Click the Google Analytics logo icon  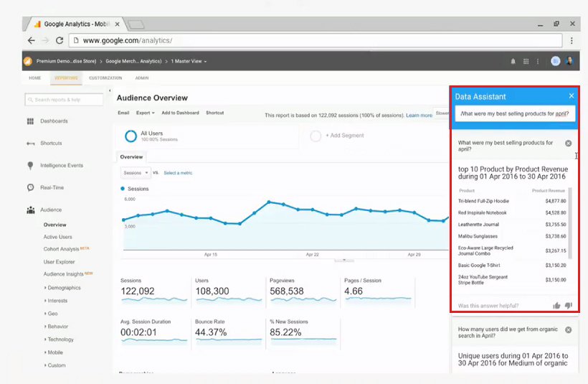point(28,61)
